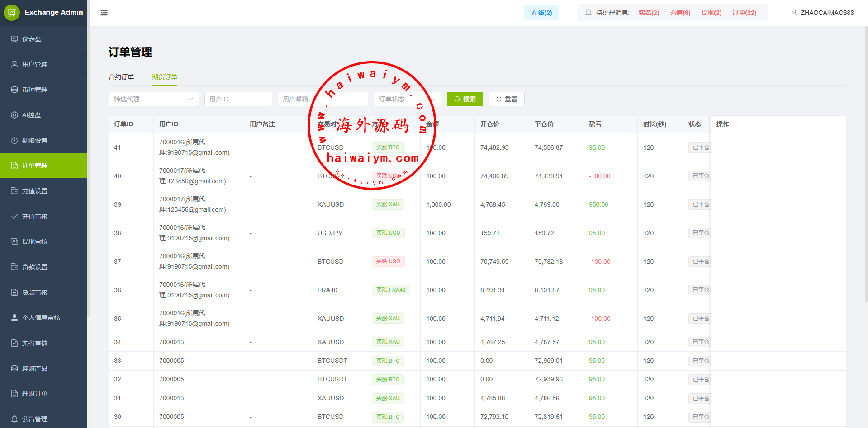
Task: Open the ZHAOCAIMAO888 user menu
Action: 822,13
